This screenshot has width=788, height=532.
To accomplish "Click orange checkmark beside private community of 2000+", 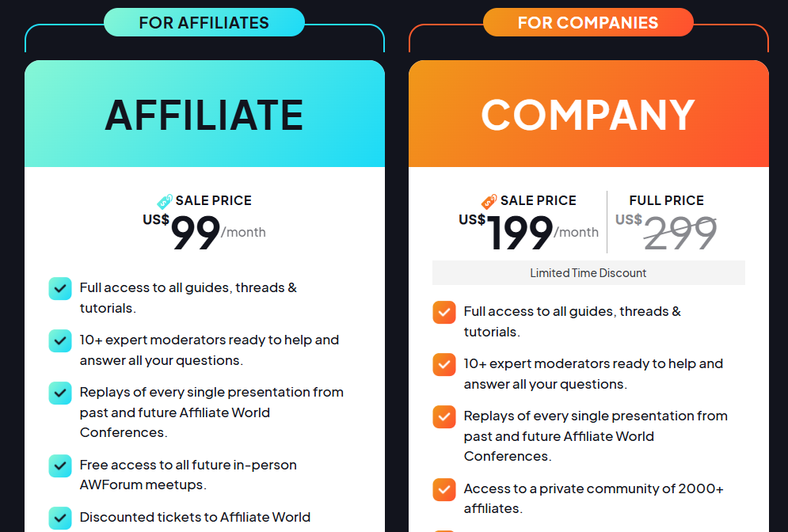I will coord(443,489).
